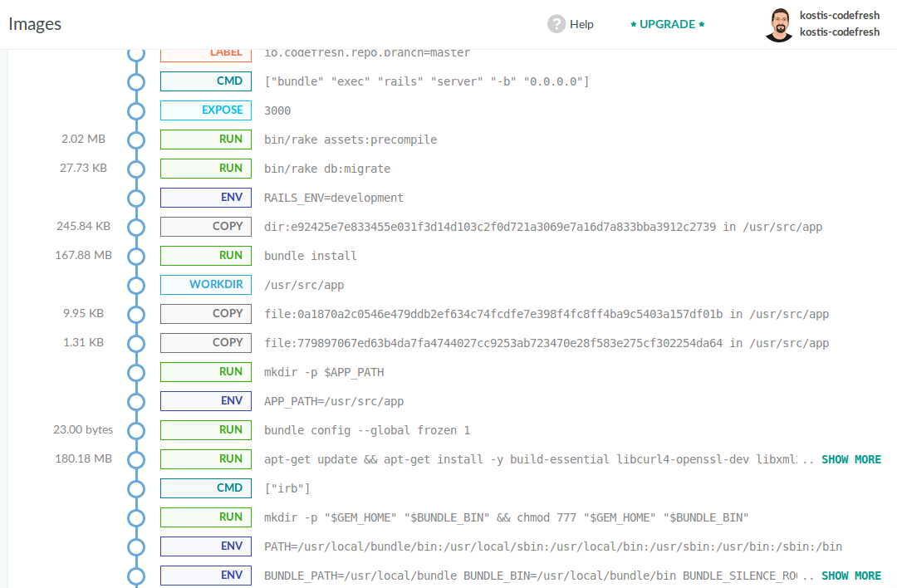Select the ENV badge for RAILS_ENV=development
This screenshot has height=588, width=897.
206,198
